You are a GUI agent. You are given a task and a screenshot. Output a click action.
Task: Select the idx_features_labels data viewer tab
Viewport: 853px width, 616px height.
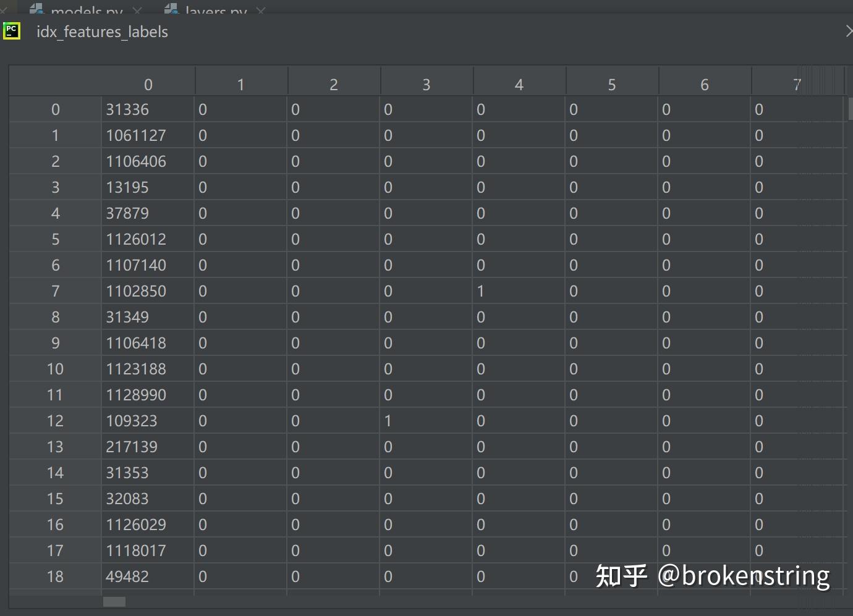point(102,32)
